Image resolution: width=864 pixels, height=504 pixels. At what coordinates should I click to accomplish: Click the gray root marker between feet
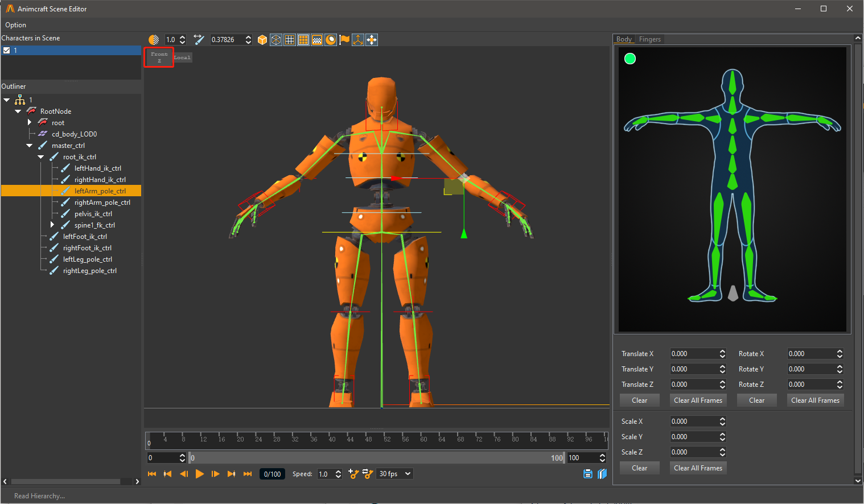click(x=733, y=293)
